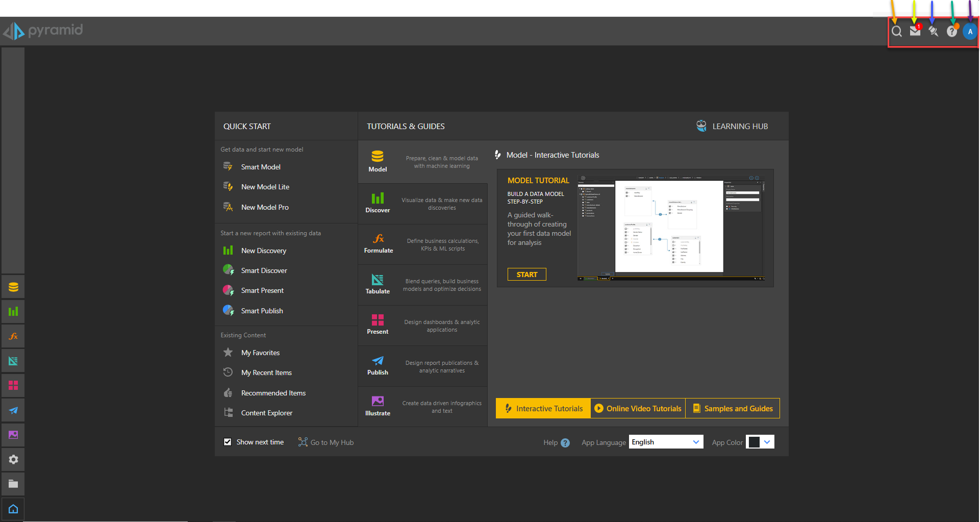Screen dimensions: 980x522
Task: Create a New Discovery
Action: point(264,251)
